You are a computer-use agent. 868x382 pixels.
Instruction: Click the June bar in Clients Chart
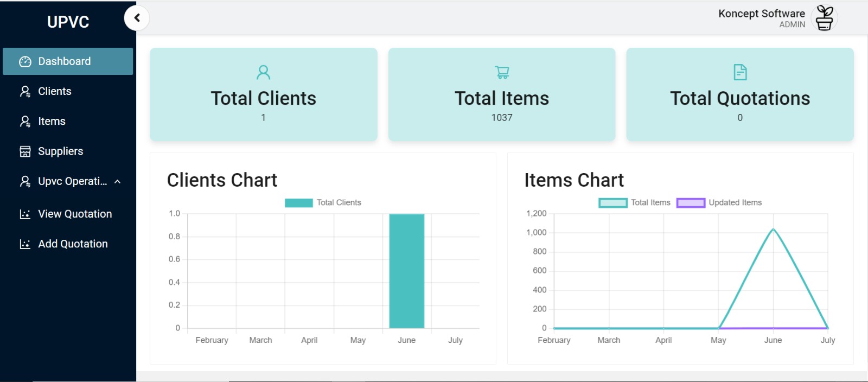(x=406, y=271)
